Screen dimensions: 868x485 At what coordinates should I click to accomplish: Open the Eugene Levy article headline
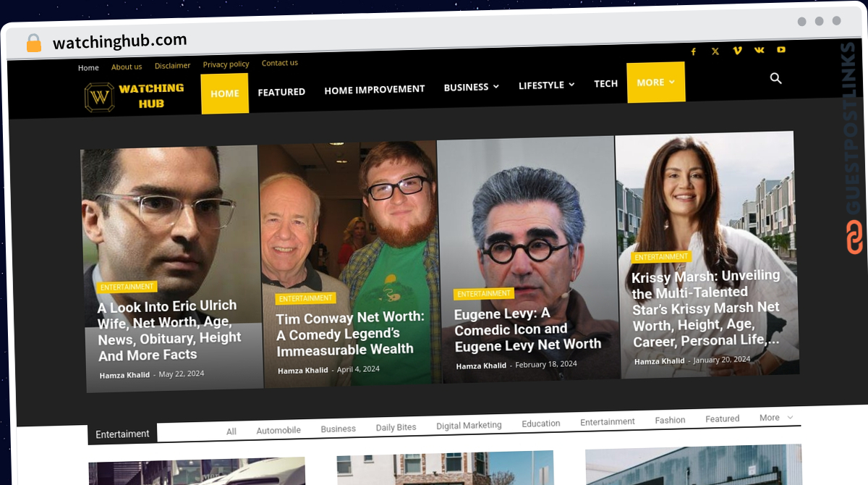(528, 329)
